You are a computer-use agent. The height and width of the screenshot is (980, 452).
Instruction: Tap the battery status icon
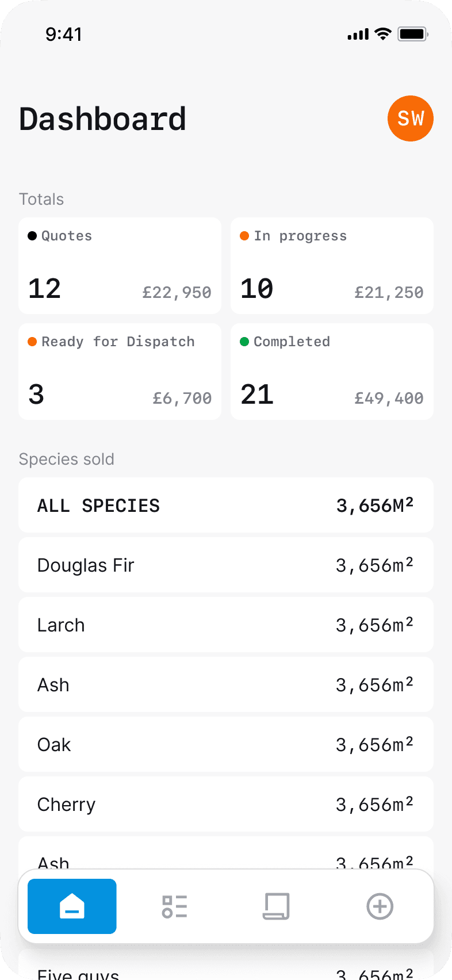point(413,34)
